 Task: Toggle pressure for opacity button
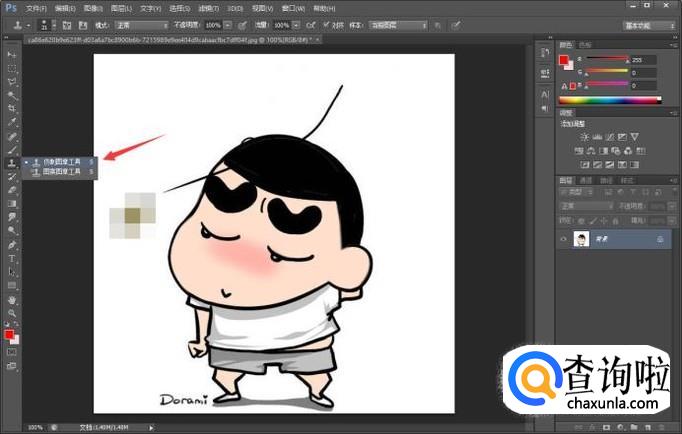pos(242,25)
